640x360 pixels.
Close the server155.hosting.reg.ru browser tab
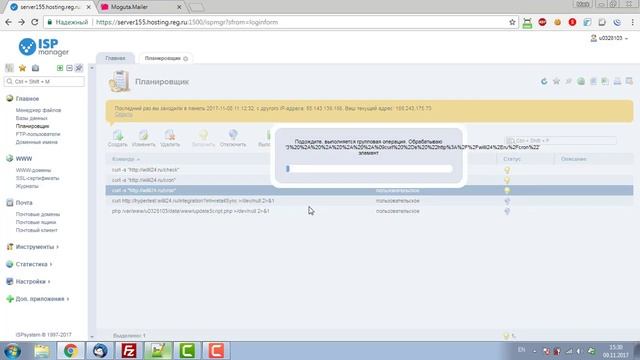point(89,7)
